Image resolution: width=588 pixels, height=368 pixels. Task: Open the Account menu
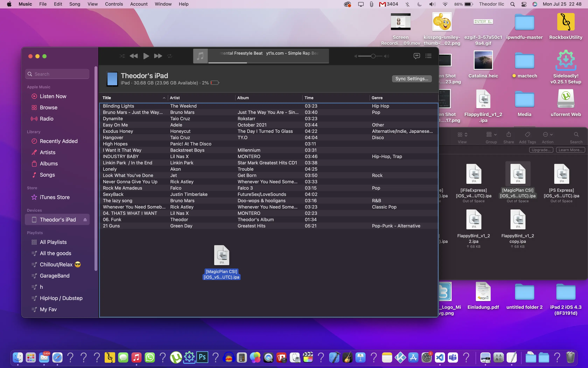pos(139,4)
